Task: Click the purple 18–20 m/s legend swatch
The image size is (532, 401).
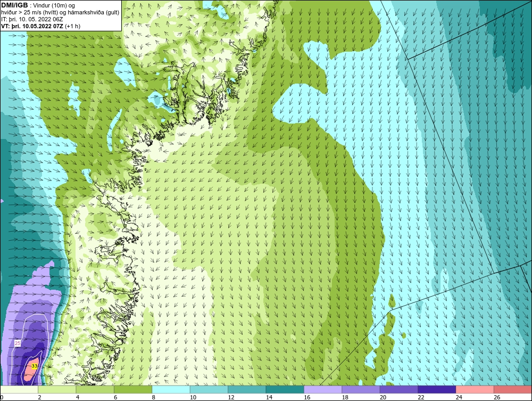Action: click(361, 389)
